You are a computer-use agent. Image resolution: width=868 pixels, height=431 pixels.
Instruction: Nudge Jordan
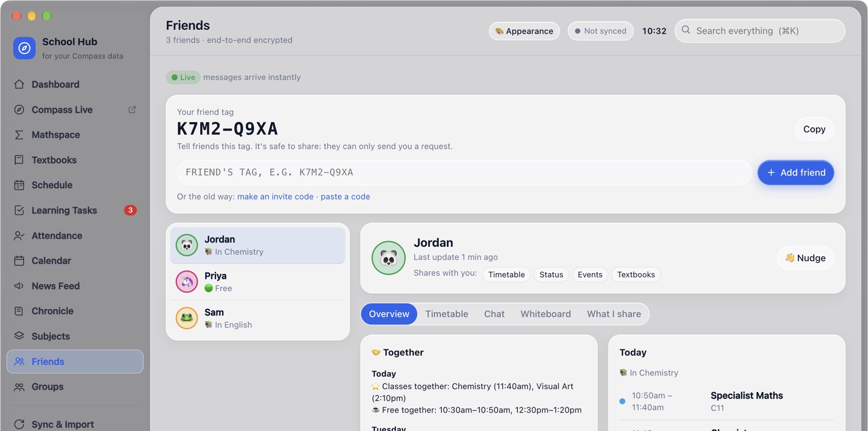(806, 258)
